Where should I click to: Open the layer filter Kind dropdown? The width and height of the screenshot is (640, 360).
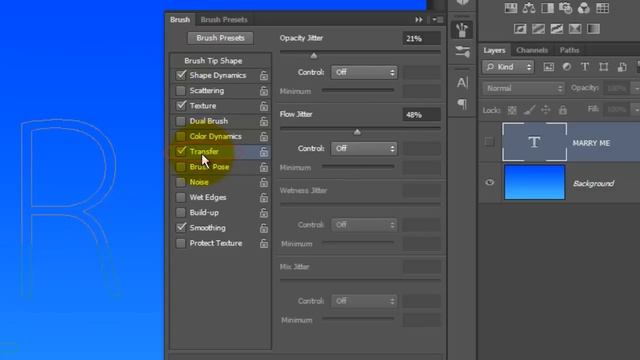508,67
